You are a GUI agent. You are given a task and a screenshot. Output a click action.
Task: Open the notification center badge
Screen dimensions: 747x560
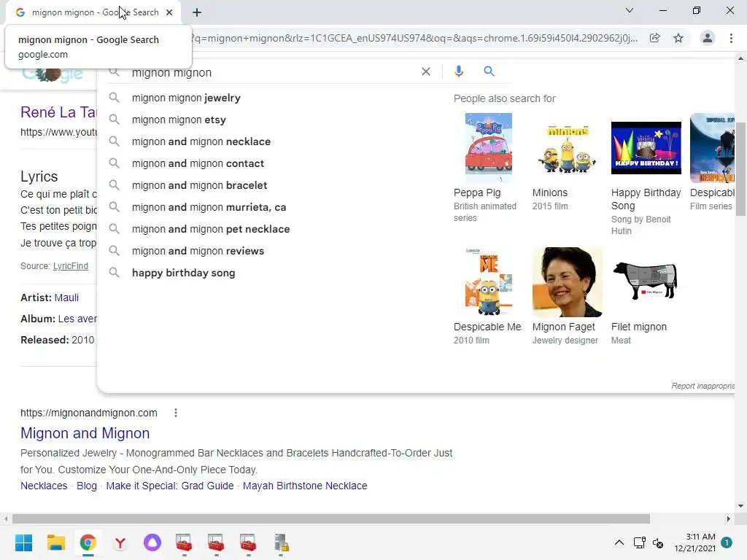(x=727, y=542)
